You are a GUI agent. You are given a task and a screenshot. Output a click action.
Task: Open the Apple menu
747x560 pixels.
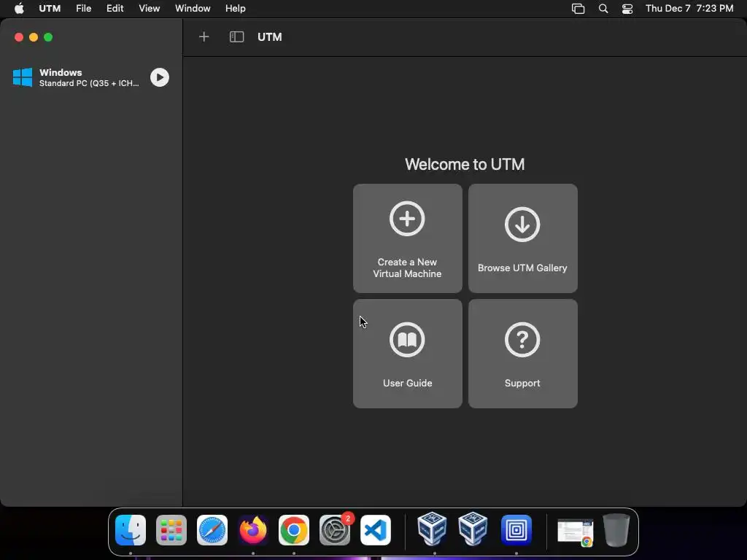tap(19, 9)
